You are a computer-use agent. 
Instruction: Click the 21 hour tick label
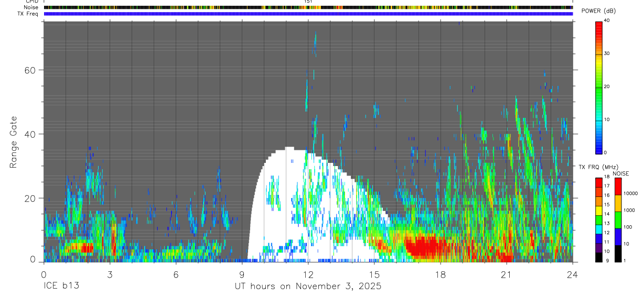click(x=507, y=274)
